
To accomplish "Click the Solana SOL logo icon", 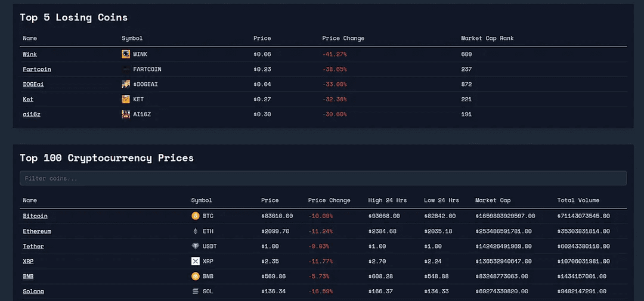I will click(196, 291).
